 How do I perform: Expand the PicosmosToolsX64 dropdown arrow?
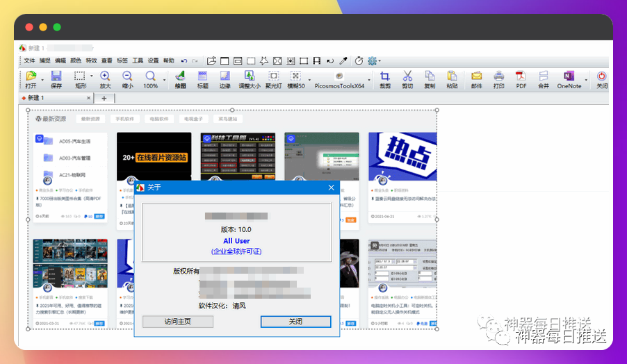coord(368,80)
